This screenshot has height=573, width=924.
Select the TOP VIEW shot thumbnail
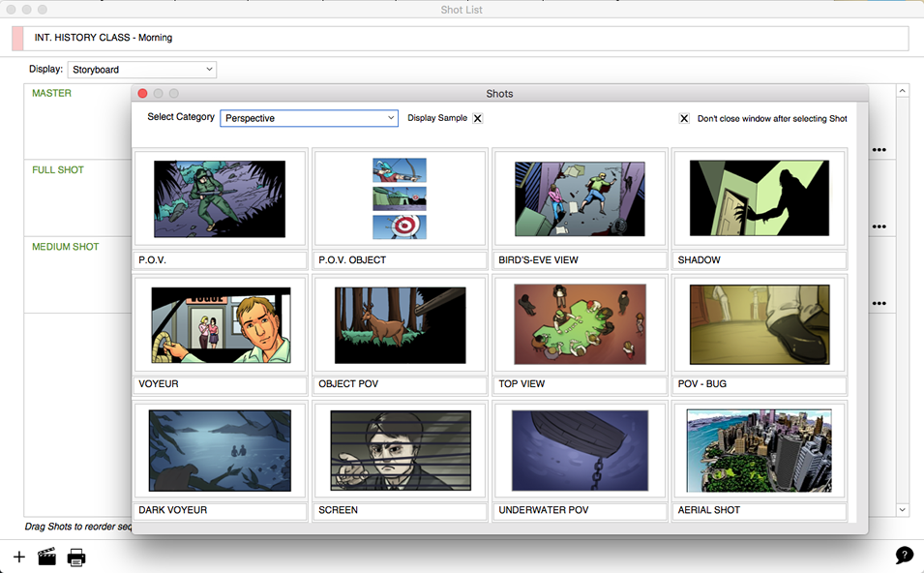coord(579,323)
